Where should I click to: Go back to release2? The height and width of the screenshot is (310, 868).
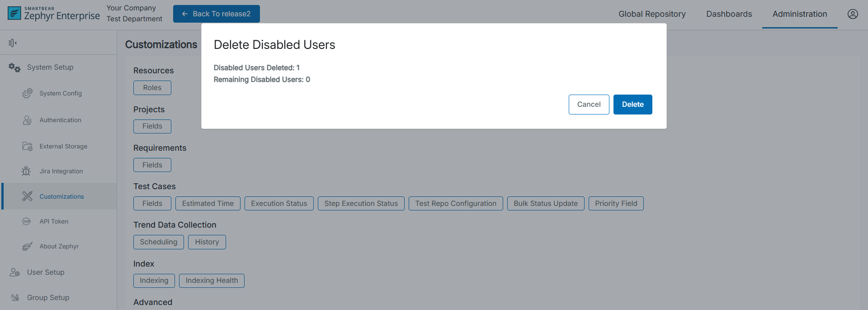(216, 14)
